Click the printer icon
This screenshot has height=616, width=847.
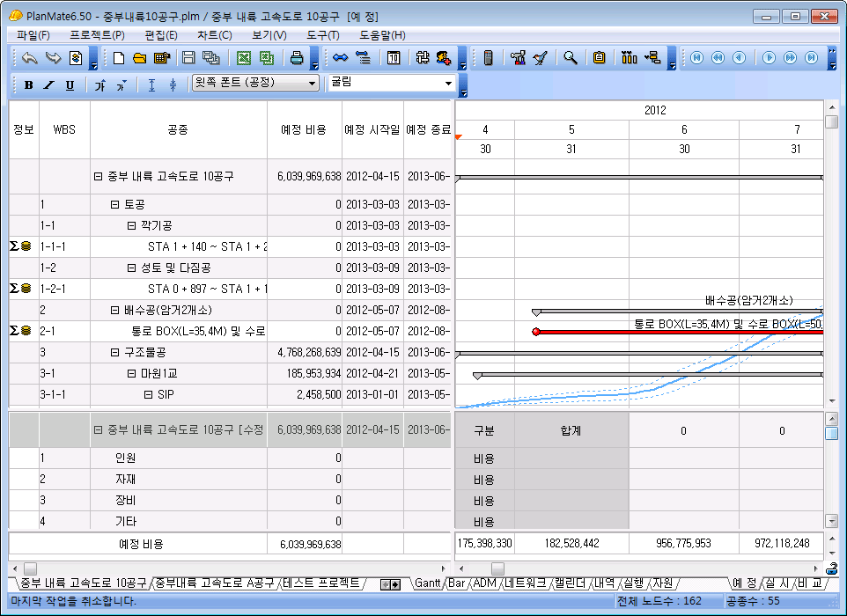coord(297,58)
